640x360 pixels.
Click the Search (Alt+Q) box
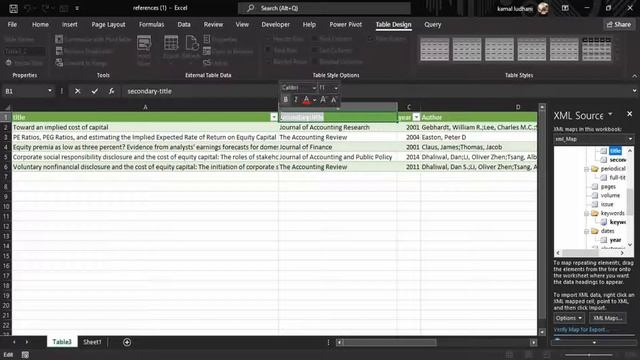pyautogui.click(x=324, y=8)
